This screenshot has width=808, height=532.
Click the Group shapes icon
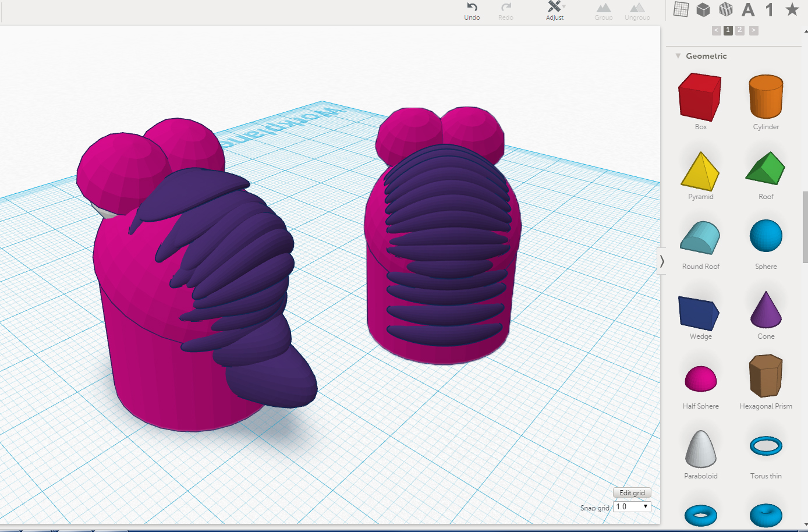pyautogui.click(x=604, y=11)
